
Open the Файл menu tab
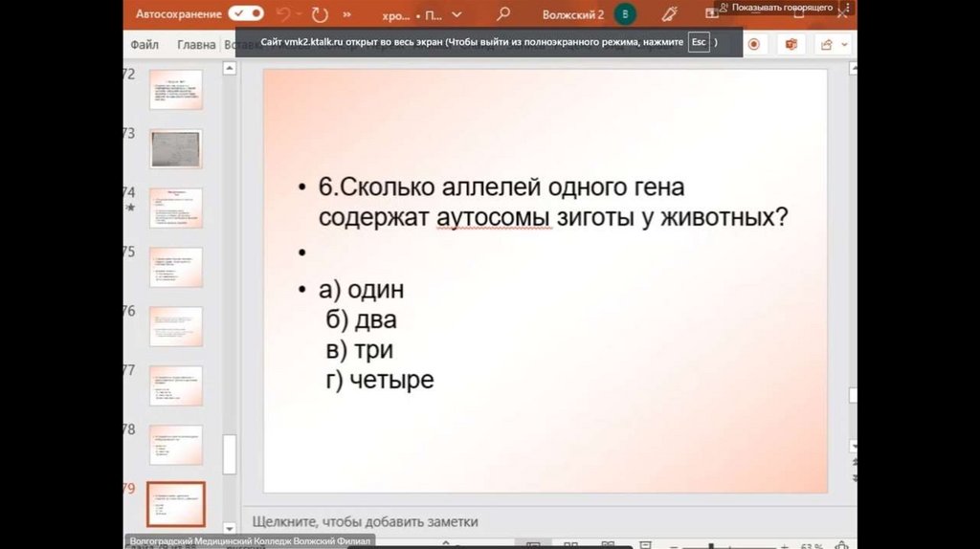coord(145,44)
